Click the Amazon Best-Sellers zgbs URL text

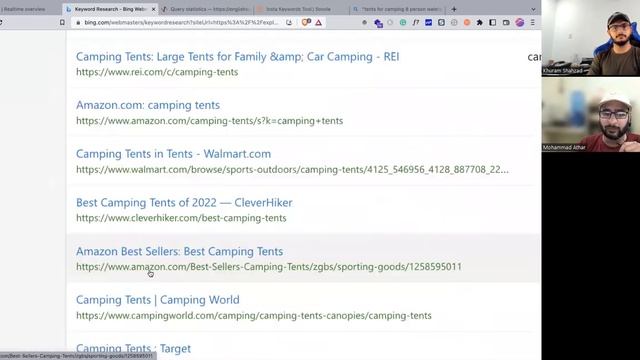coord(269,267)
